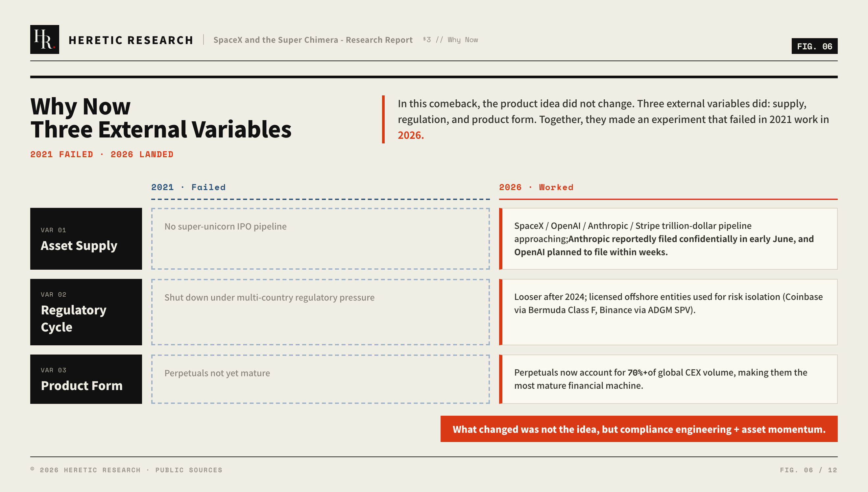Click the black "FIG. 06" badge
868x492 pixels.
[x=814, y=46]
